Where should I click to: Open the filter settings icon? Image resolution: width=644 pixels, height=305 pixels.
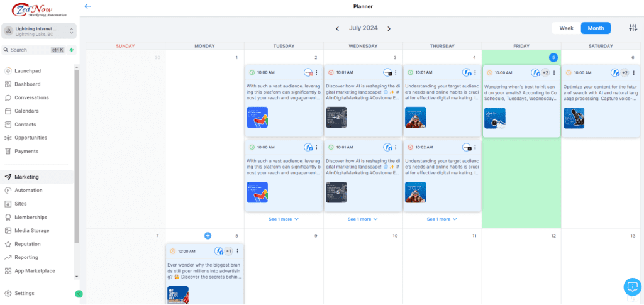click(x=633, y=28)
